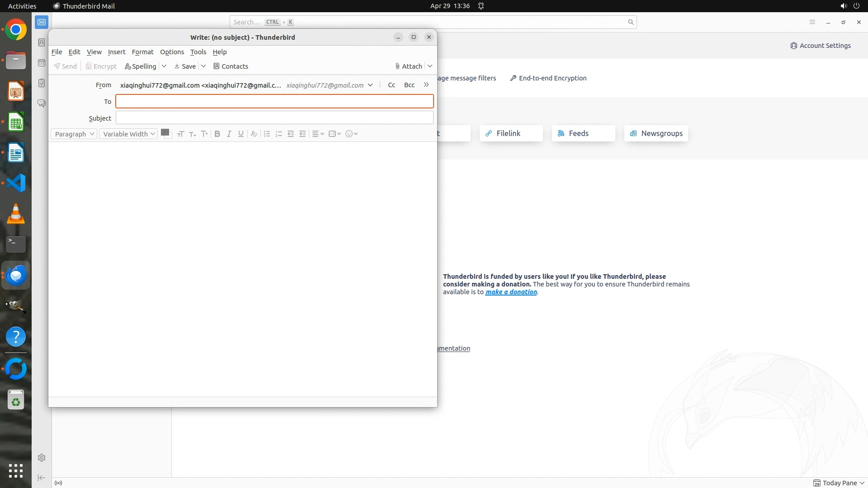868x488 pixels.
Task: Toggle italic text formatting
Action: click(x=229, y=134)
